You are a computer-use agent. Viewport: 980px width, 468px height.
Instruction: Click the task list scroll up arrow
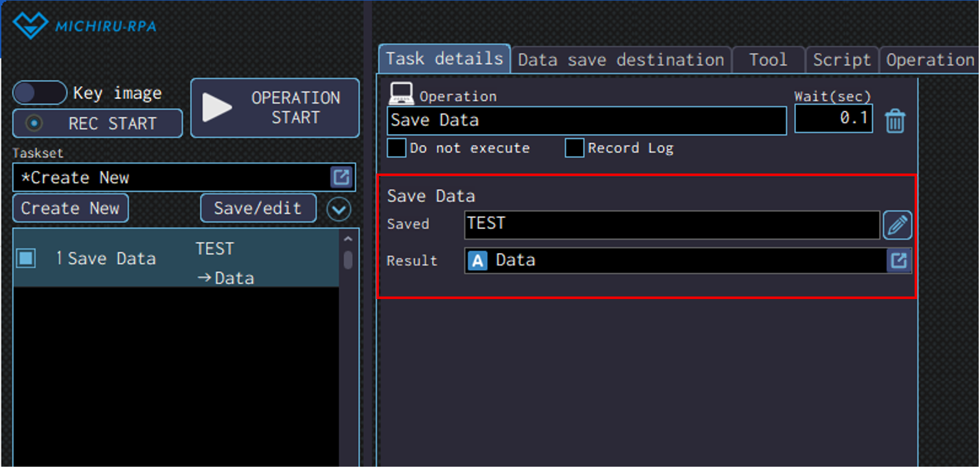click(348, 238)
